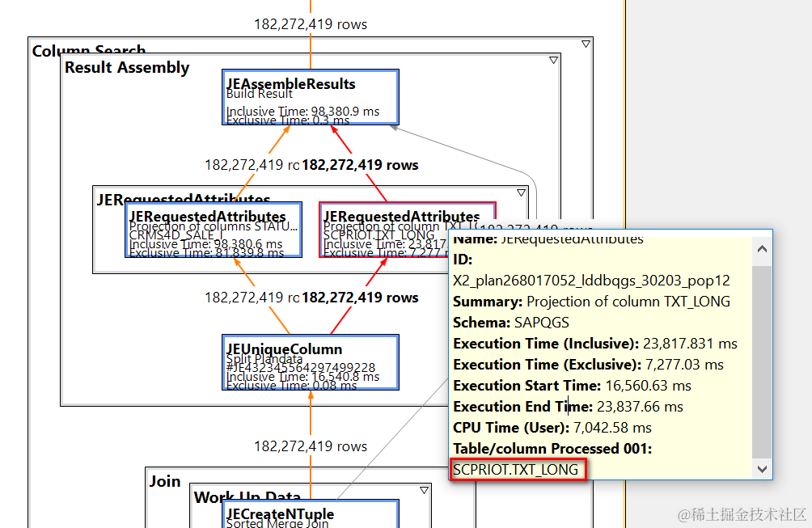
Task: Select the JEUniqueColumn Split Plandata node
Action: click(311, 362)
